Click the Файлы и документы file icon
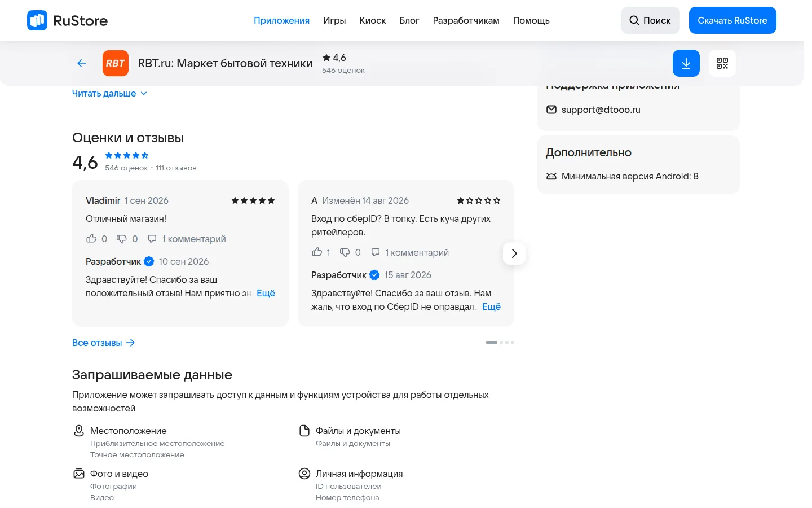The image size is (812, 508). [x=304, y=431]
